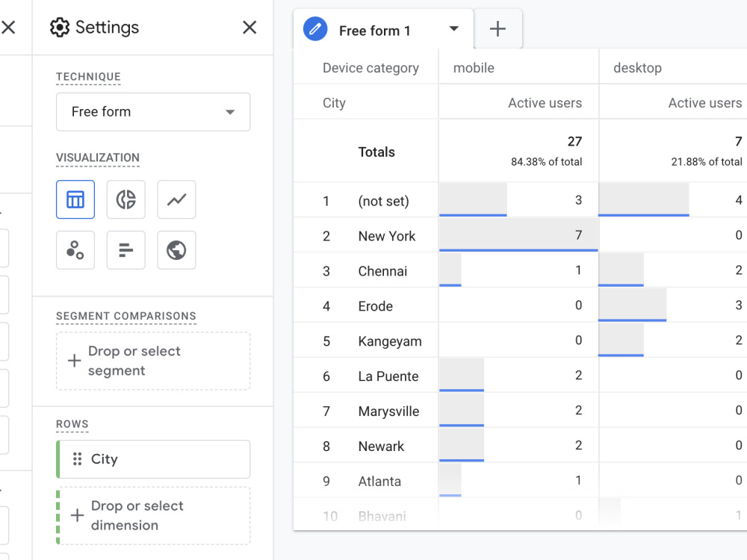The width and height of the screenshot is (747, 560).
Task: Click the City drag handle
Action: tap(77, 459)
